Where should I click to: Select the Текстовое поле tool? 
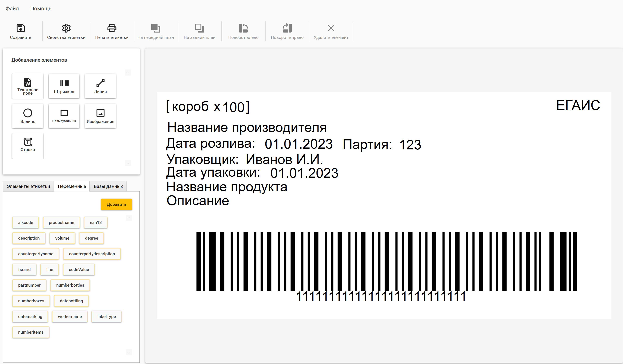point(27,86)
